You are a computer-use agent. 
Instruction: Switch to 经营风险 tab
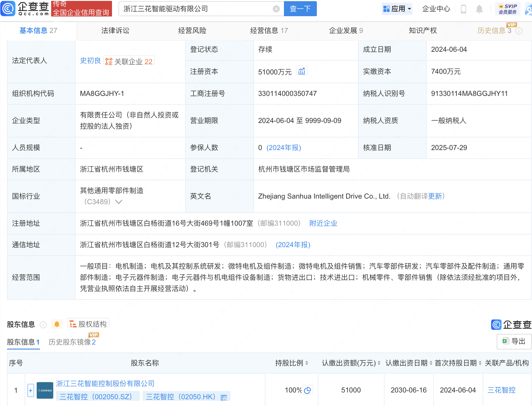tap(192, 31)
